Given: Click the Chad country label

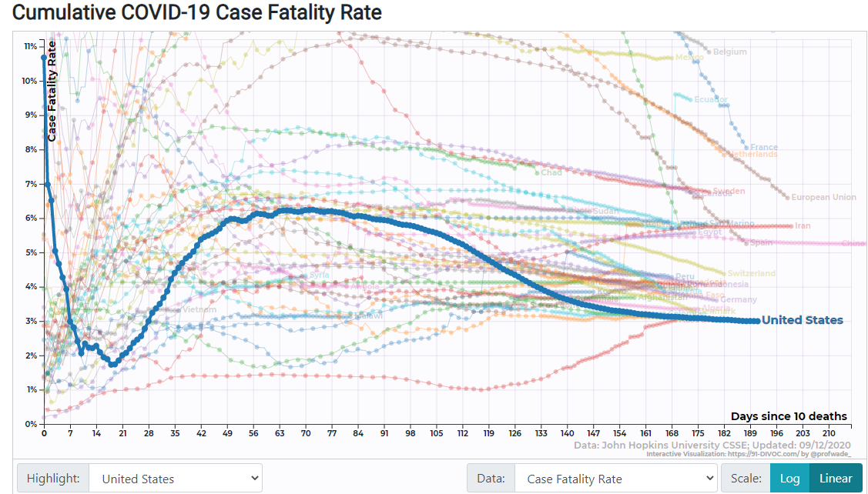Looking at the screenshot, I should (551, 173).
